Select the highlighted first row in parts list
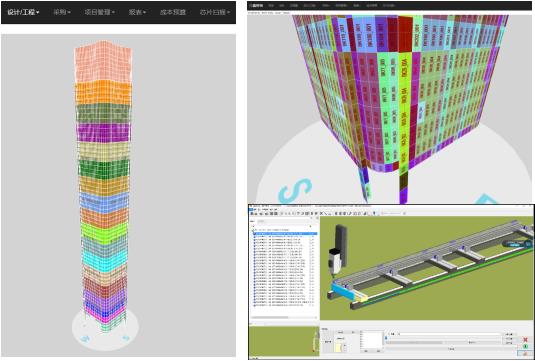 click(285, 234)
